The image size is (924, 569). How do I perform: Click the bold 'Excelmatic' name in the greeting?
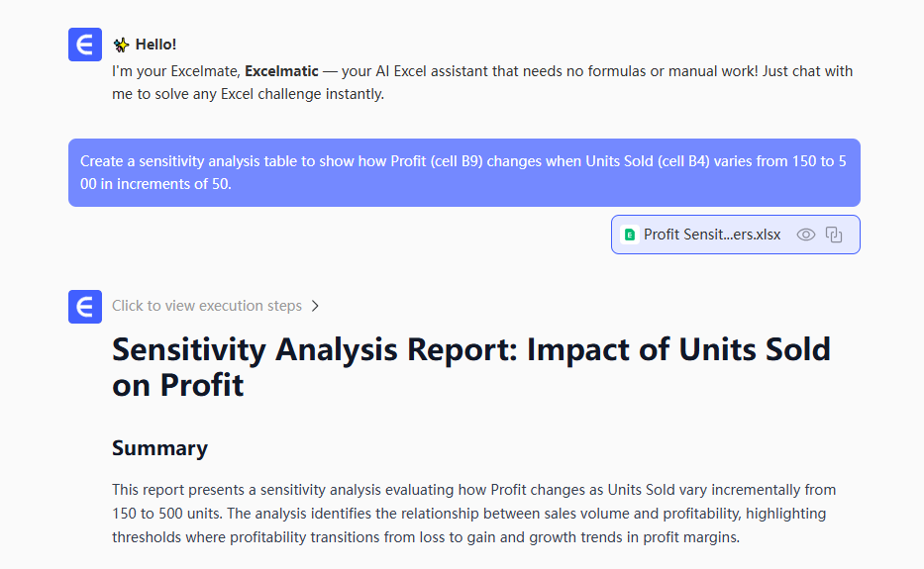(281, 71)
